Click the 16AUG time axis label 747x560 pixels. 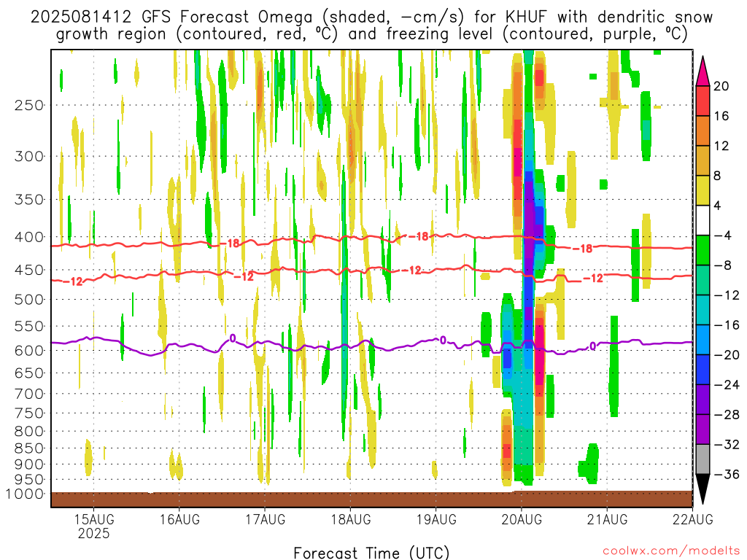click(179, 519)
